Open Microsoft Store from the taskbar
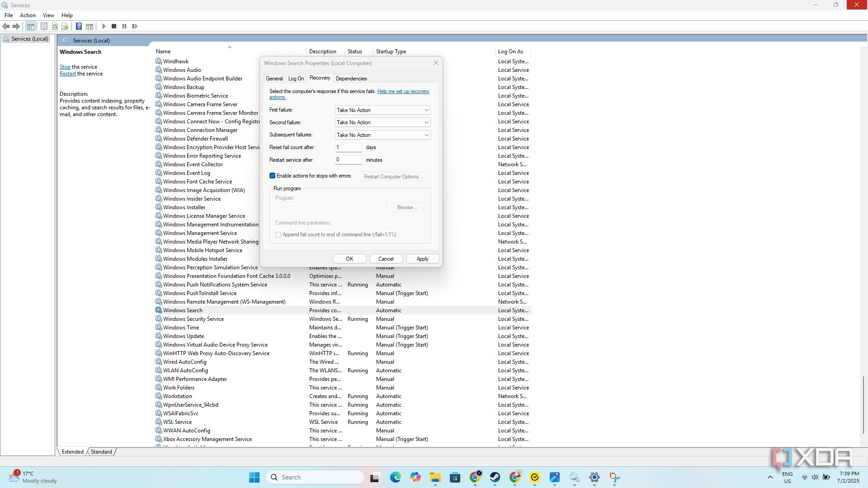The height and width of the screenshot is (488, 868). (x=455, y=477)
